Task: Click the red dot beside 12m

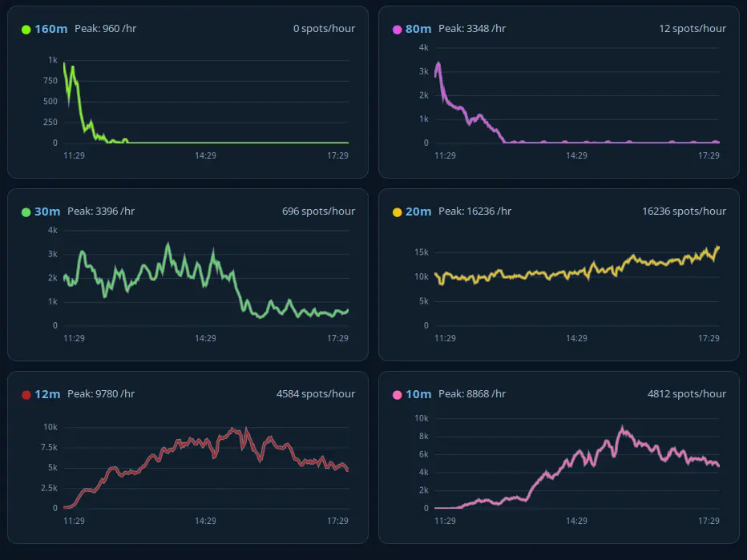Action: pyautogui.click(x=26, y=395)
